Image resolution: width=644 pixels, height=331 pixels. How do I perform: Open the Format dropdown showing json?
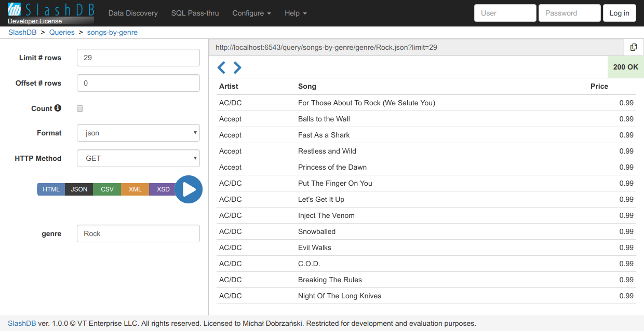tap(138, 133)
